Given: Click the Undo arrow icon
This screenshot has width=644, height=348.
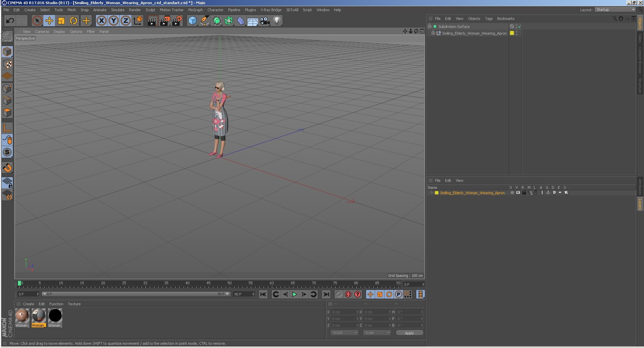Looking at the screenshot, I should [10, 21].
